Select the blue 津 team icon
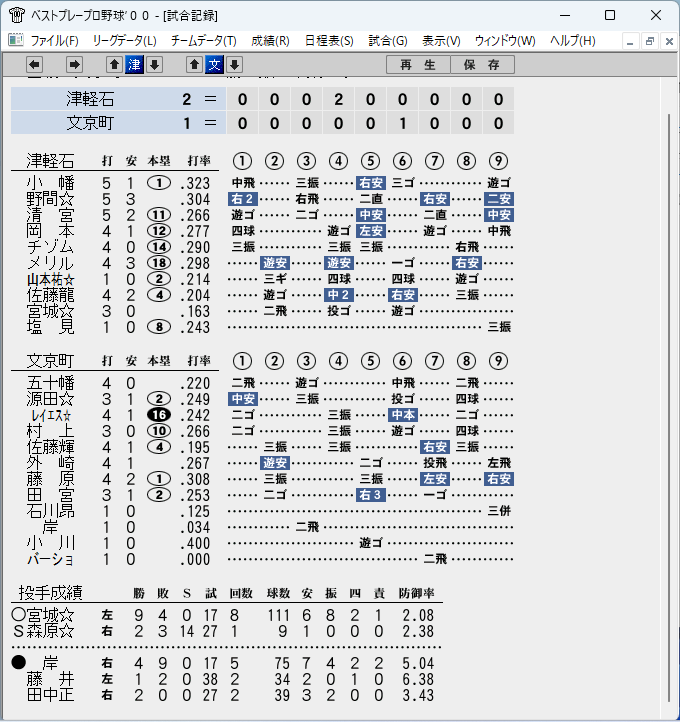The width and height of the screenshot is (680, 722). 134,64
